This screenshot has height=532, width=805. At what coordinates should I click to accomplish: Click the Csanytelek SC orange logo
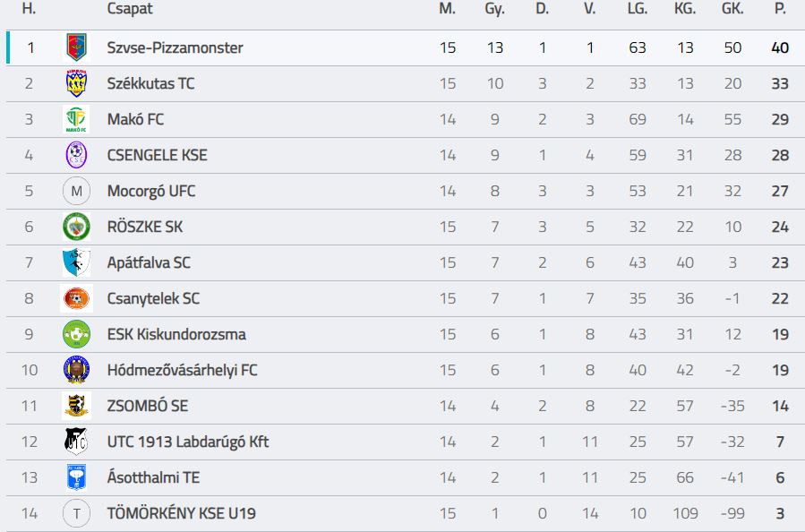(77, 298)
